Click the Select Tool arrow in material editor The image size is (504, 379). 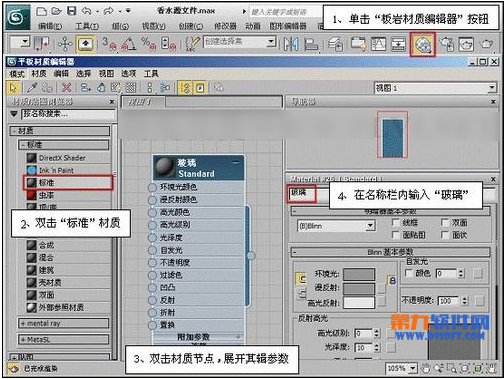[x=13, y=88]
